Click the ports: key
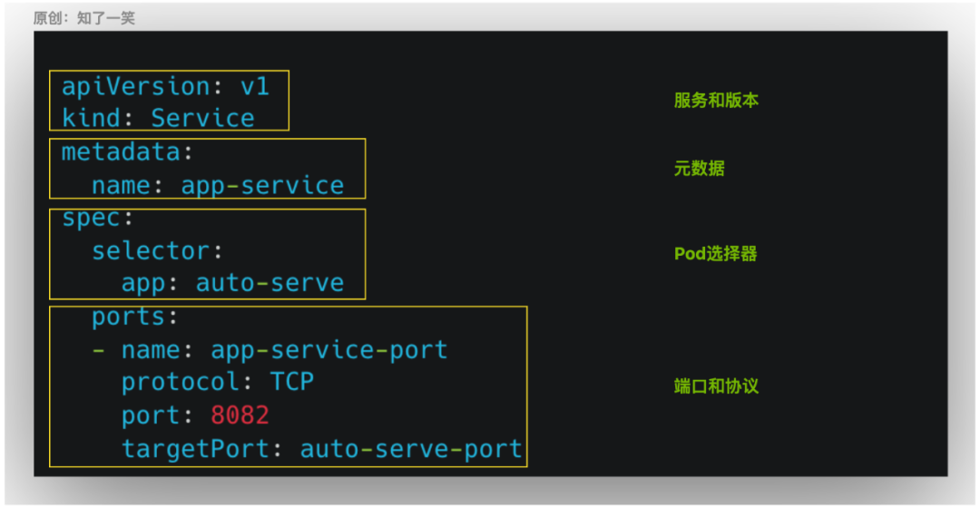 pyautogui.click(x=135, y=317)
